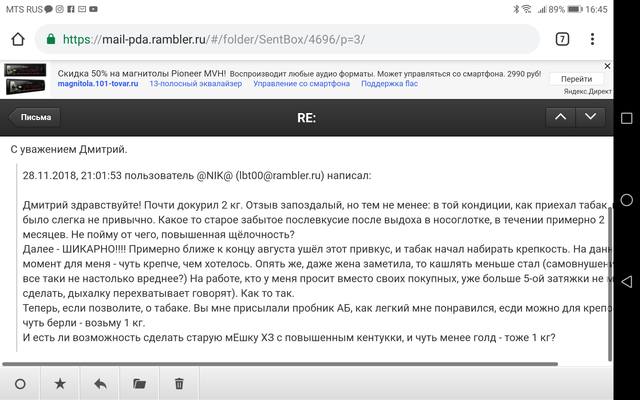Viewport: 640px width, 400px height.
Task: Tap the YouTube notification icon
Action: [x=93, y=9]
